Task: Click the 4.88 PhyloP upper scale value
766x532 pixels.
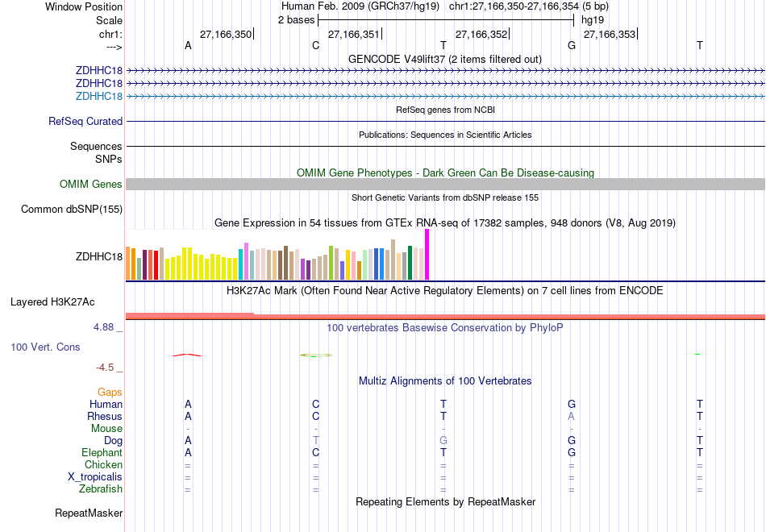Action: click(x=103, y=327)
